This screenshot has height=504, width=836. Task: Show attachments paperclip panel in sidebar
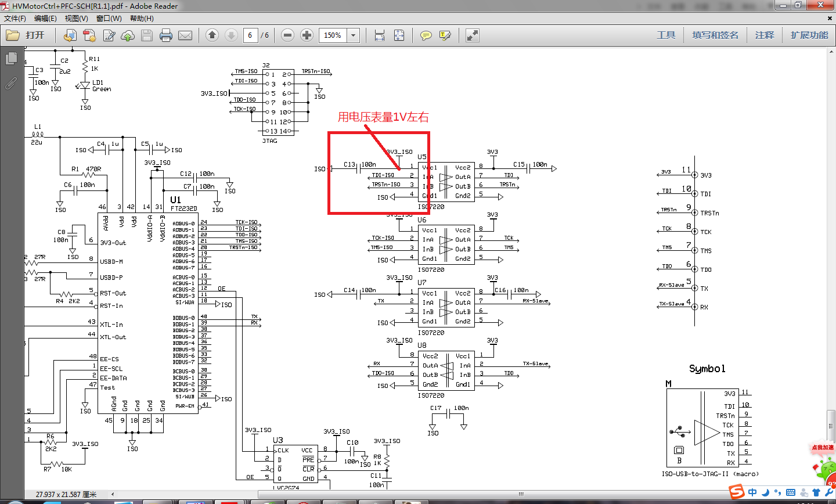pyautogui.click(x=11, y=84)
